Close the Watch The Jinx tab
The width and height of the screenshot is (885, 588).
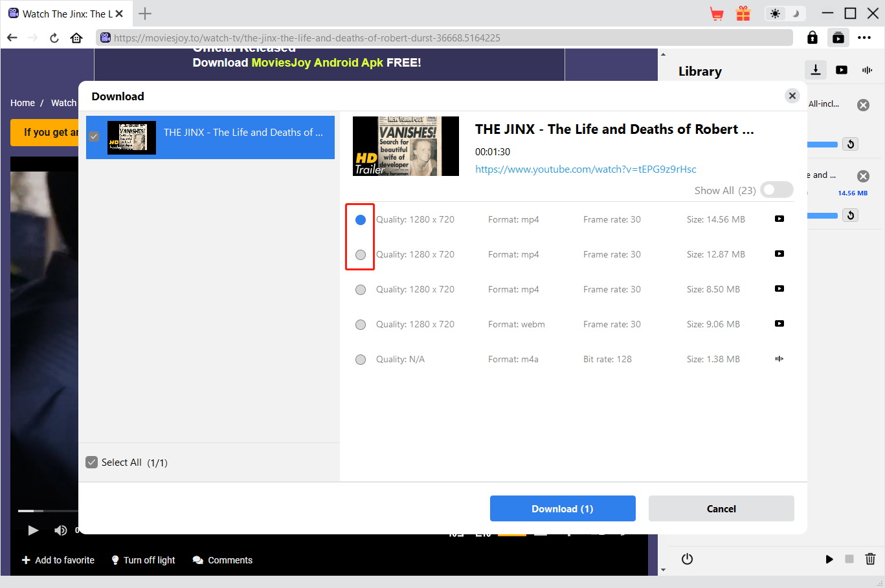[x=119, y=14]
